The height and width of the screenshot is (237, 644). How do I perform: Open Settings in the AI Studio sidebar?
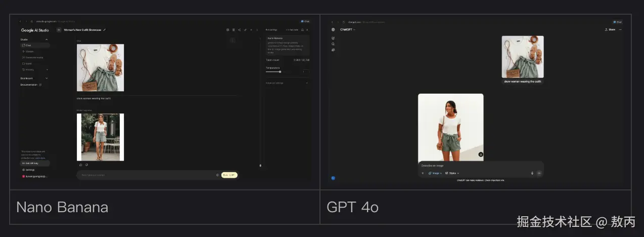tap(29, 170)
